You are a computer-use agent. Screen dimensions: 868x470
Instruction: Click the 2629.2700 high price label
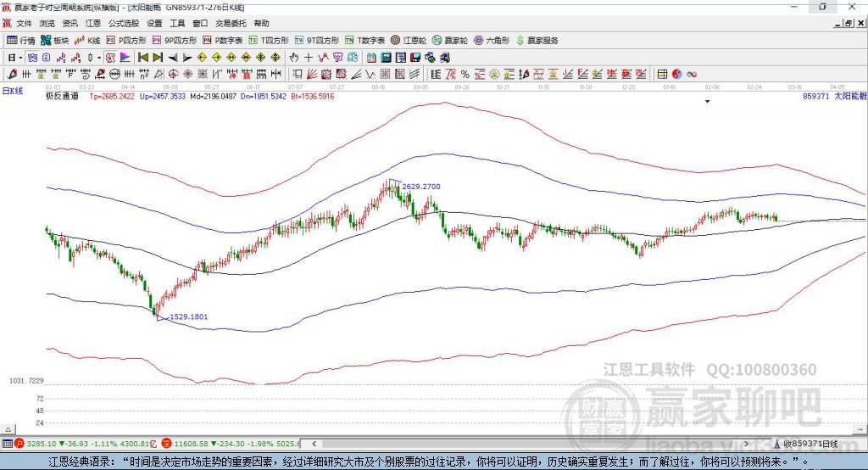click(421, 187)
